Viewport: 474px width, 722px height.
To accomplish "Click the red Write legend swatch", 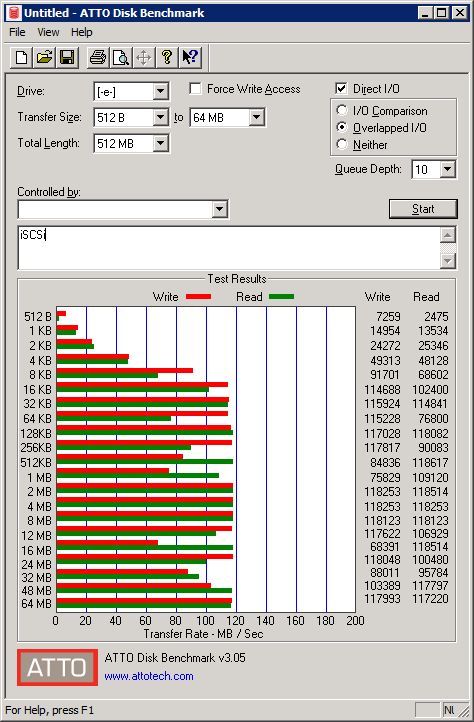I will pyautogui.click(x=199, y=297).
